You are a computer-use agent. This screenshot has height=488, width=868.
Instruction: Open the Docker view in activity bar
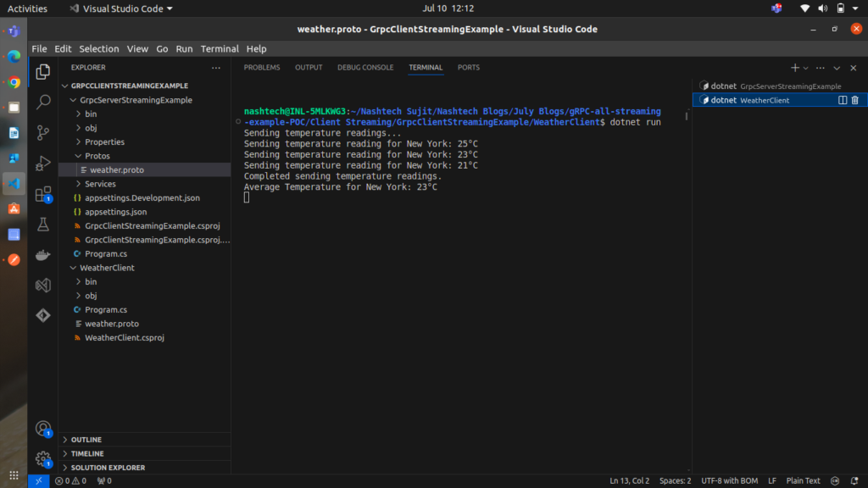(x=43, y=255)
